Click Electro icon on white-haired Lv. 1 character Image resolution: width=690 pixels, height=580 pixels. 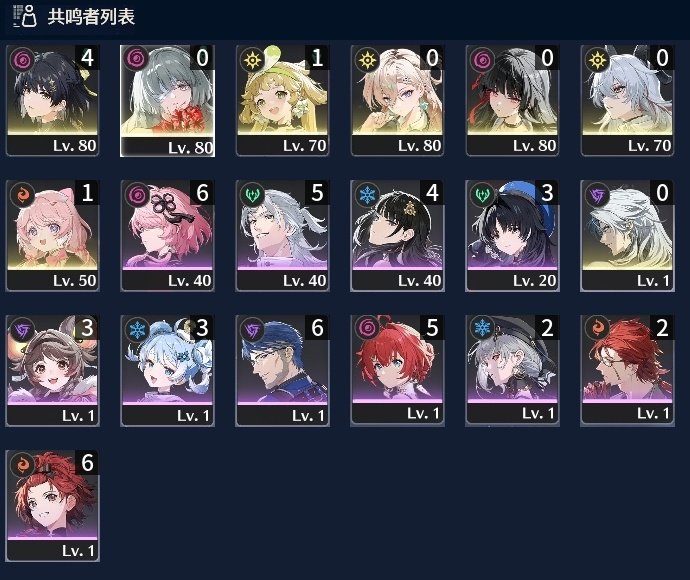click(597, 194)
